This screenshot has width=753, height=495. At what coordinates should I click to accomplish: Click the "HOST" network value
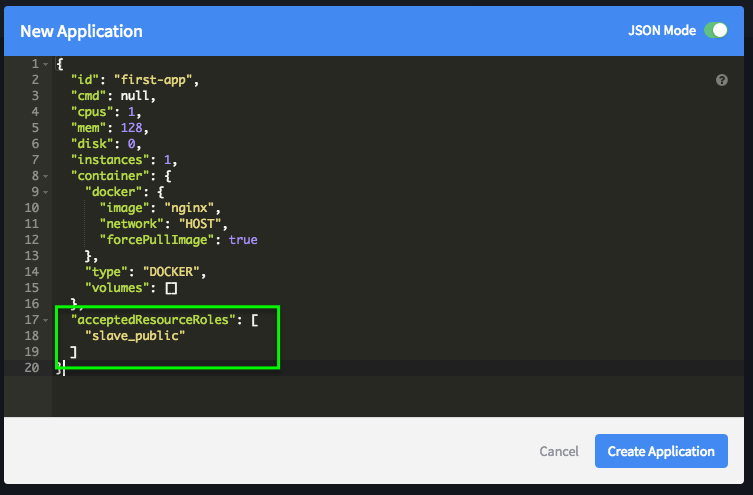coord(200,224)
